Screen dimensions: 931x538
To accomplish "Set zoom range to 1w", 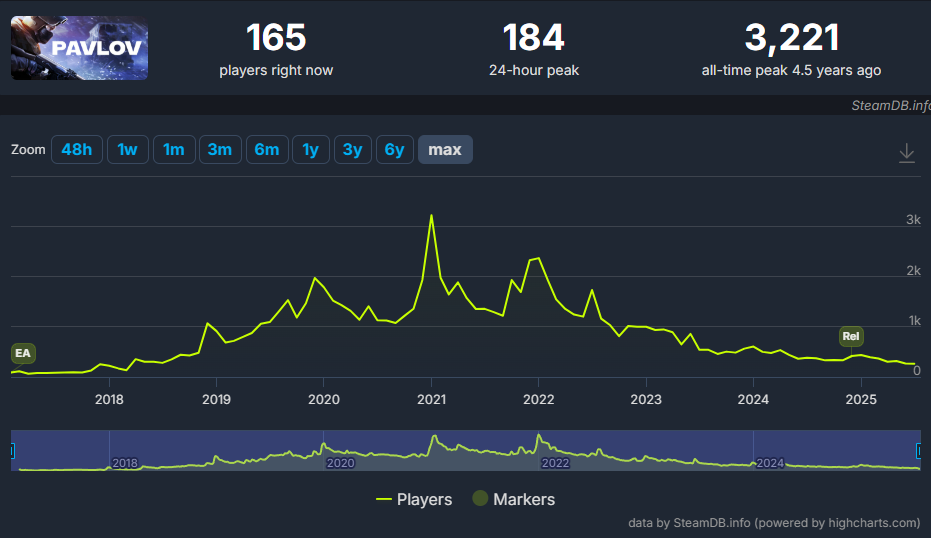I will pos(128,150).
